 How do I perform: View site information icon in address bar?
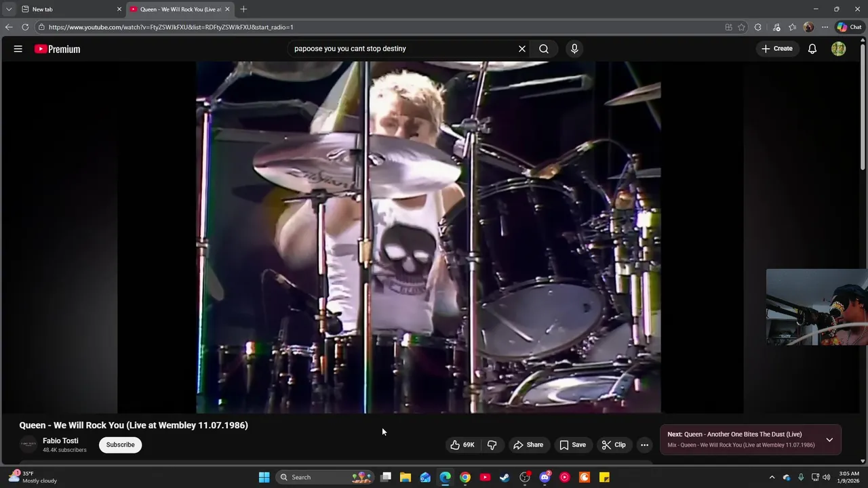(x=41, y=27)
